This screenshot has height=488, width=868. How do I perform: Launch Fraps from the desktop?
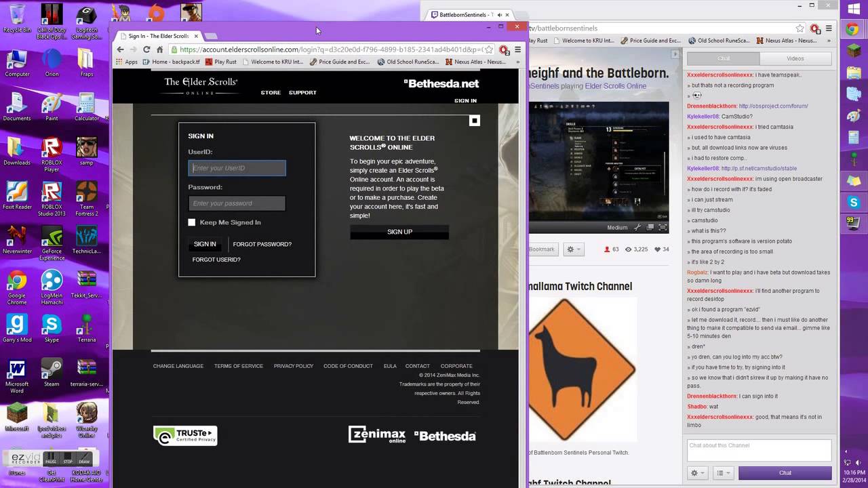pyautogui.click(x=86, y=62)
